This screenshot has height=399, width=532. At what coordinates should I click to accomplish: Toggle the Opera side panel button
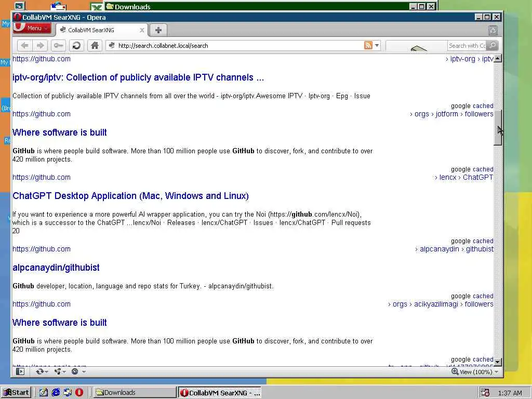pos(20,371)
